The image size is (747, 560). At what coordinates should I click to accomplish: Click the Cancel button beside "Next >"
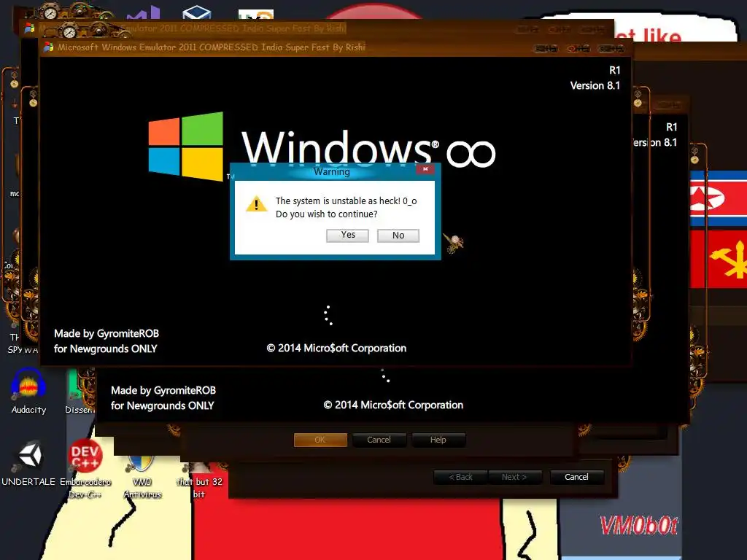[576, 477]
